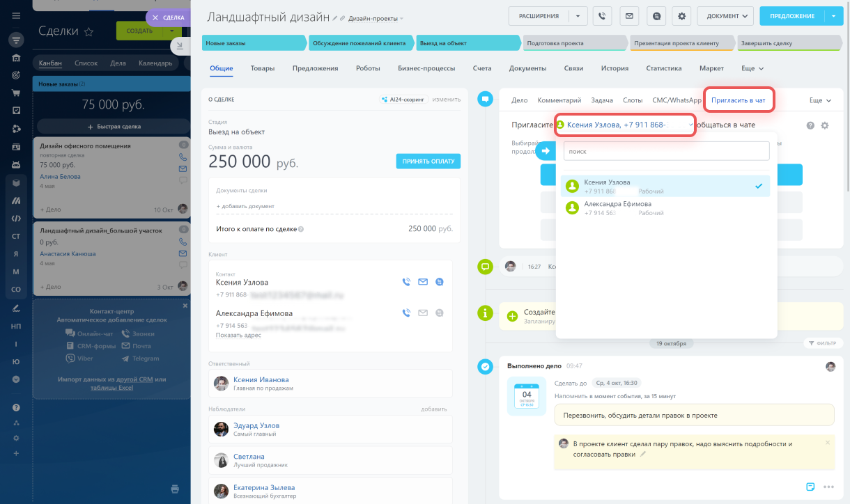
Task: Open Дизайн-проекты pipeline dropdown
Action: [375, 19]
